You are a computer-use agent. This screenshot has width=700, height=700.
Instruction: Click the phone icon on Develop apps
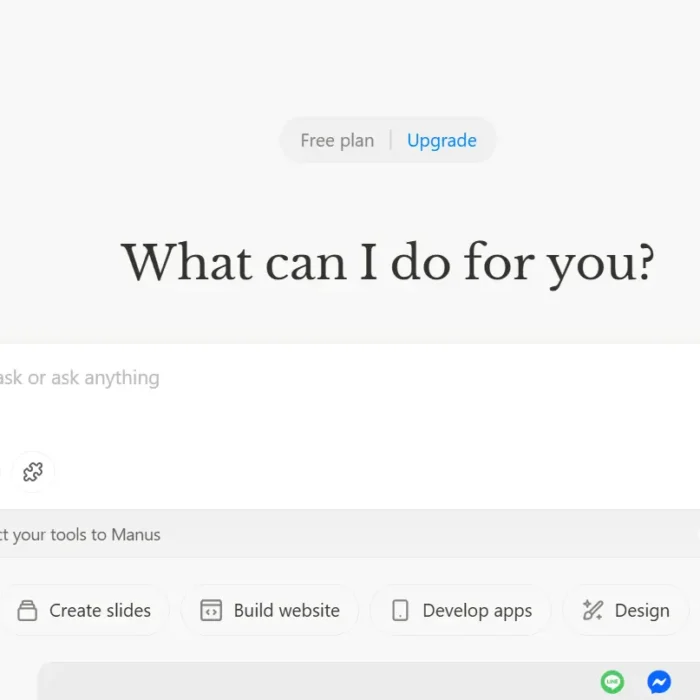[400, 610]
